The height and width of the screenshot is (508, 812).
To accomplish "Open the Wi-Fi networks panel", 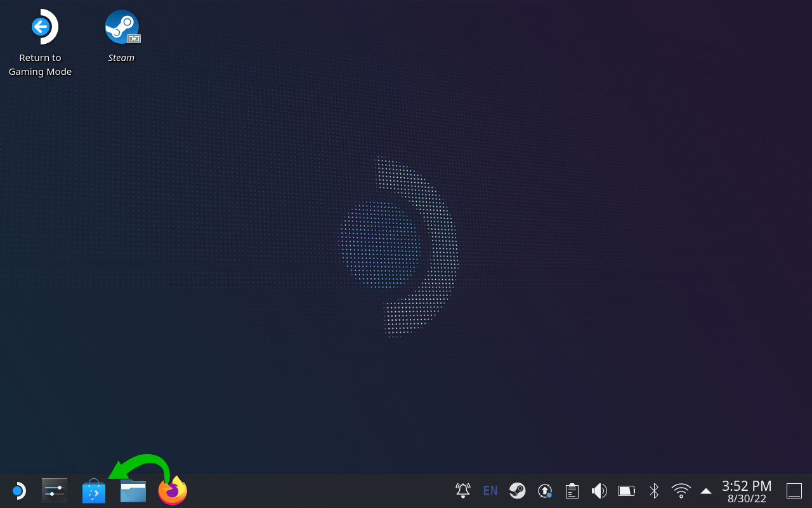I will coord(681,491).
